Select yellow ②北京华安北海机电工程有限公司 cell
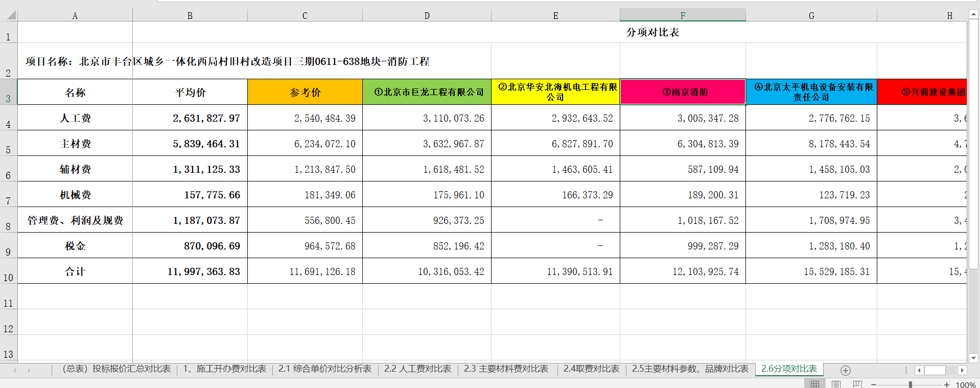980x388 pixels. (x=556, y=92)
